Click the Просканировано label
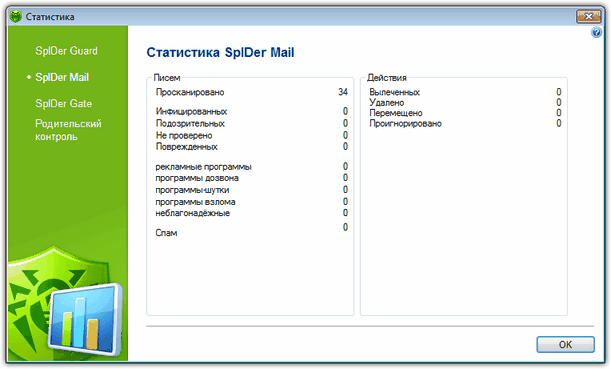Screen dimensions: 611x369 (190, 92)
